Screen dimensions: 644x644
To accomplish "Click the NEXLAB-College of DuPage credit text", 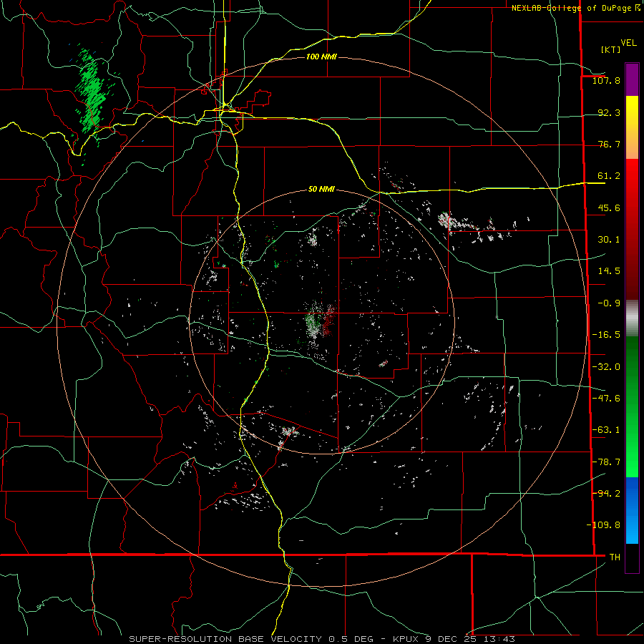I will 573,8.
